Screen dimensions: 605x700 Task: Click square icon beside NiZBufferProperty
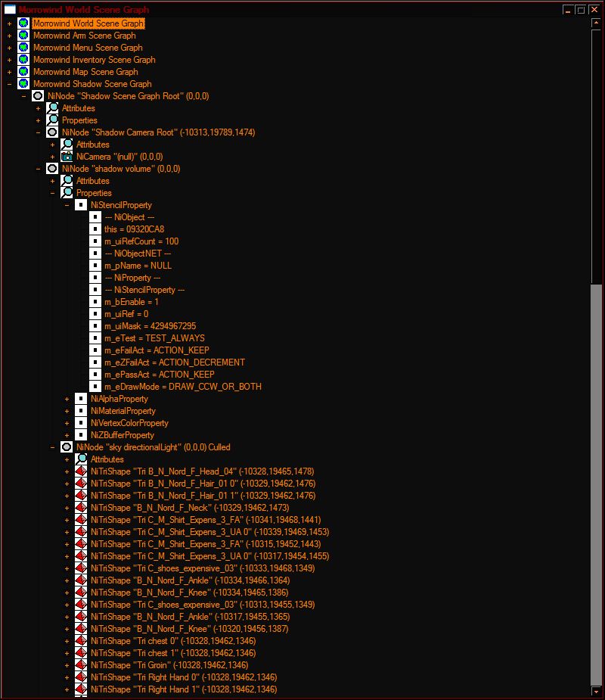pos(81,434)
